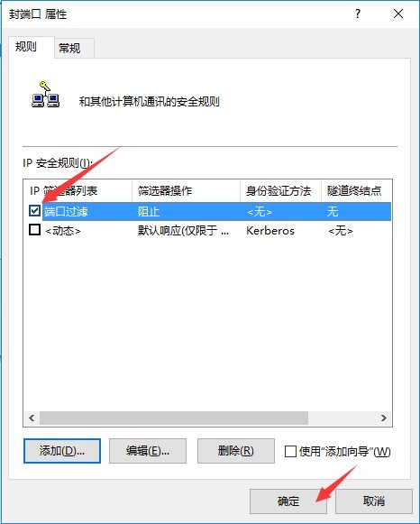420x524 pixels.
Task: Click the left scroll arrow of list
Action: pyautogui.click(x=32, y=418)
